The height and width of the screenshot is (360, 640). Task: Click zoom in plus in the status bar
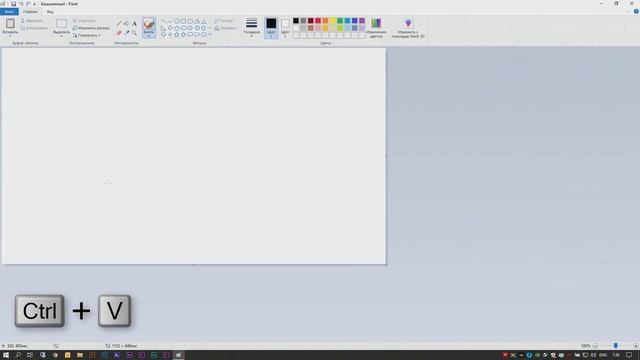point(636,346)
